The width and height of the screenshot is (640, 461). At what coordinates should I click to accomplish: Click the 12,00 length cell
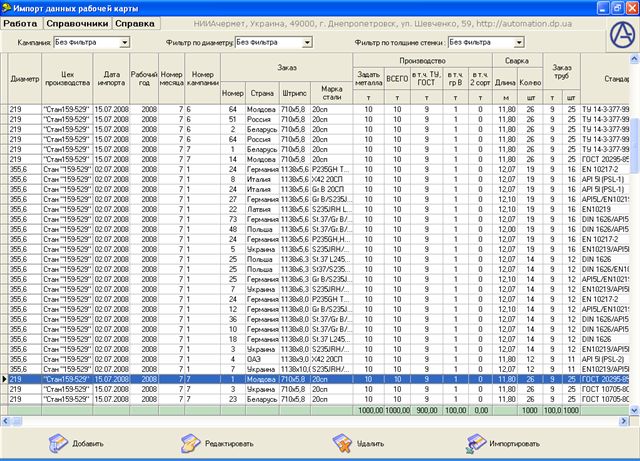[505, 229]
